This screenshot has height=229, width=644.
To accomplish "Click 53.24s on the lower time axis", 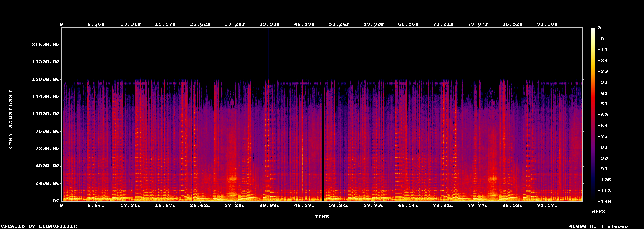I will [x=339, y=205].
